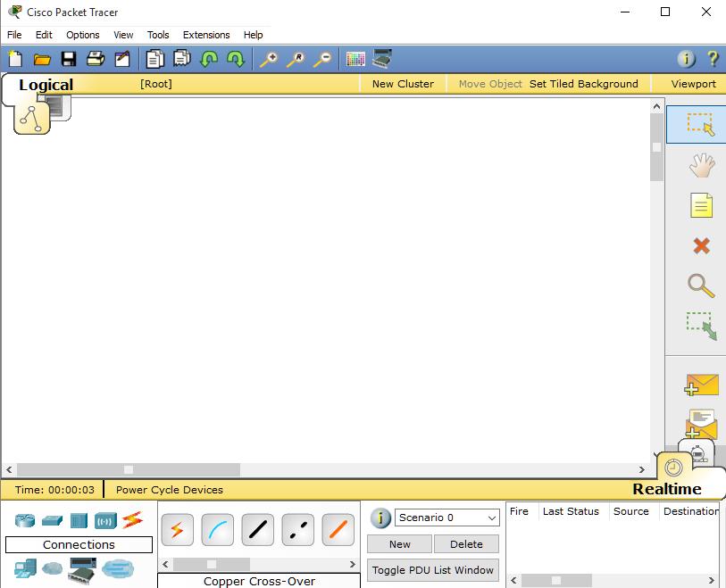This screenshot has width=726, height=588.
Task: Open the Activity Wizard toolbar icon
Action: pos(122,59)
